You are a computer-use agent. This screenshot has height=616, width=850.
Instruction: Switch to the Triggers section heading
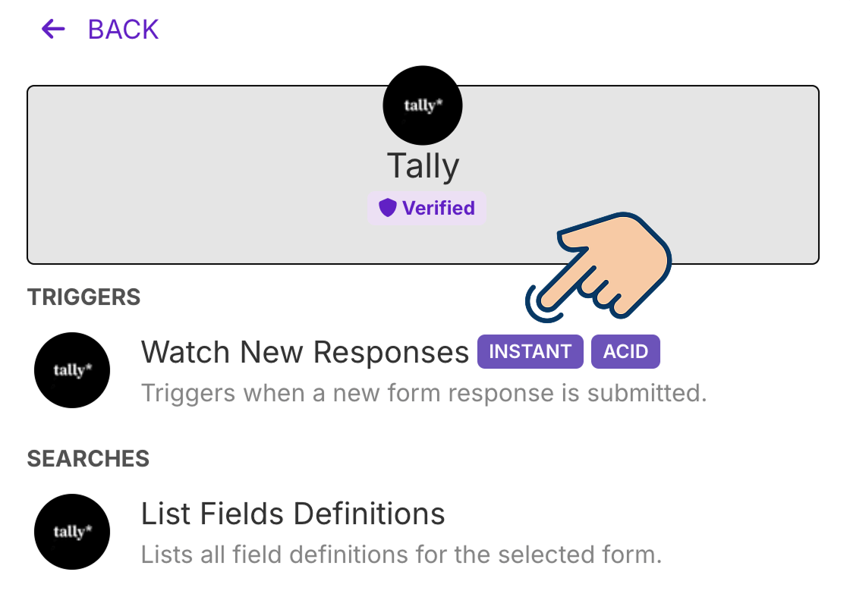click(x=83, y=297)
